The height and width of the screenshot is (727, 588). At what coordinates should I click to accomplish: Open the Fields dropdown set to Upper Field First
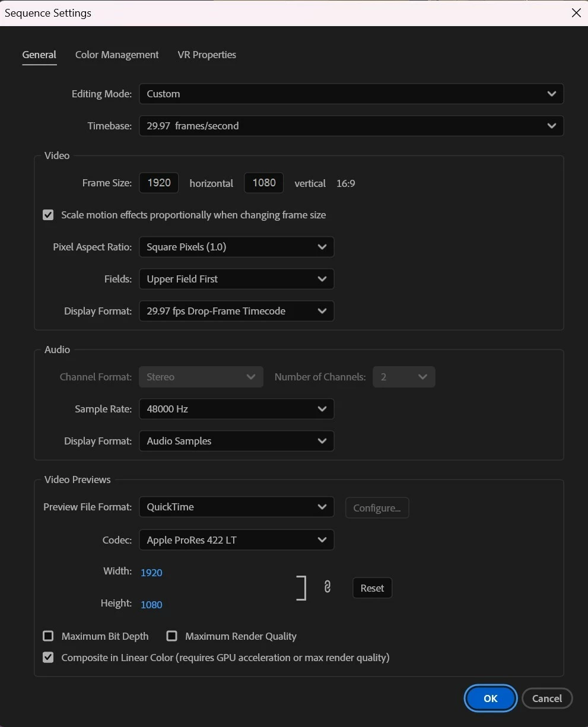[237, 279]
